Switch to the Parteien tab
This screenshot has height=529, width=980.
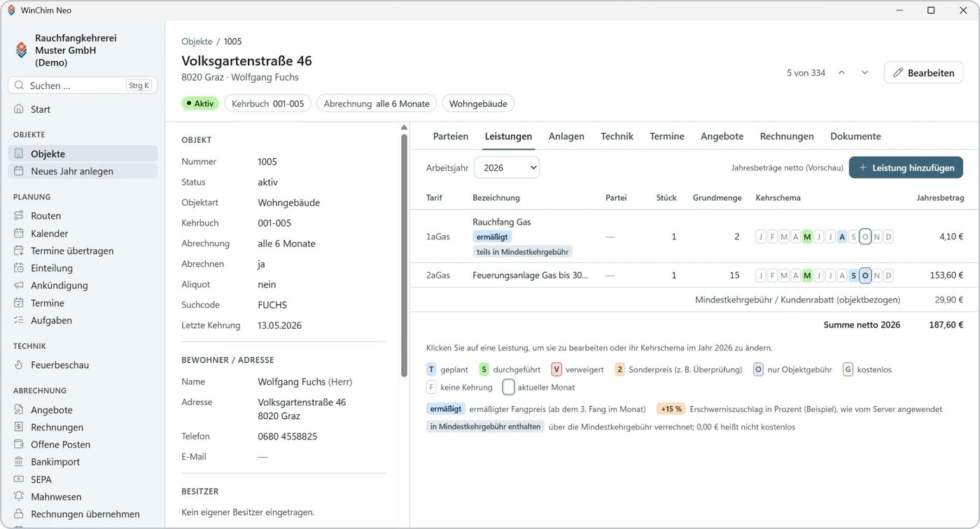451,136
